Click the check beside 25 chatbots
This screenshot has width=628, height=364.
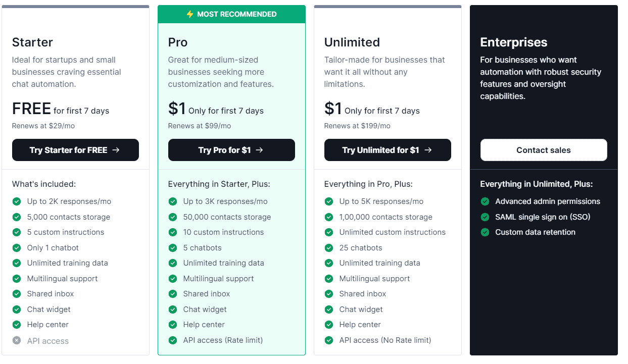[329, 247]
